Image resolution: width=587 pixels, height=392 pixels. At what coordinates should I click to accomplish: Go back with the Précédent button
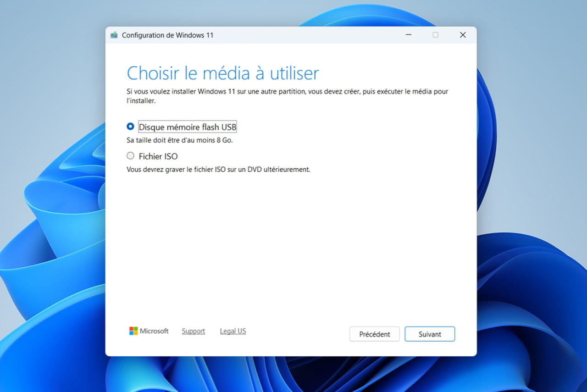374,334
